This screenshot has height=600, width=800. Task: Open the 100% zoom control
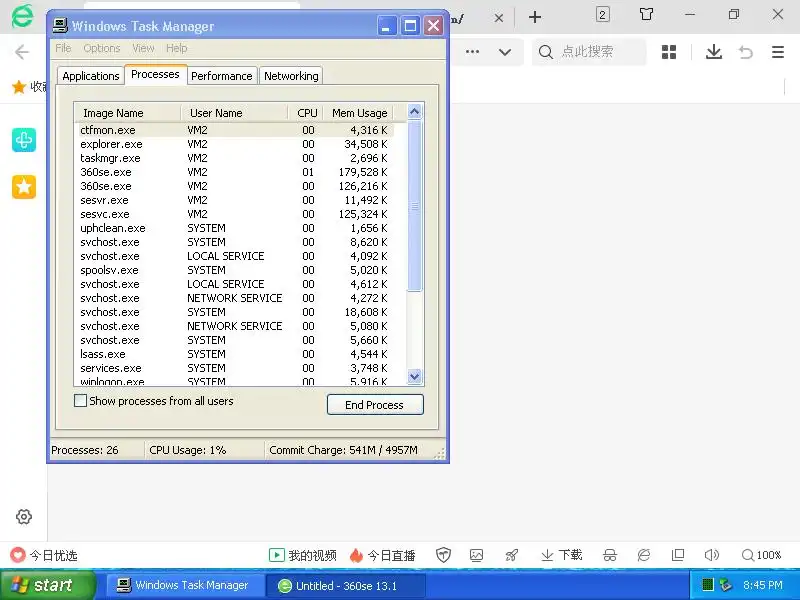tap(761, 555)
